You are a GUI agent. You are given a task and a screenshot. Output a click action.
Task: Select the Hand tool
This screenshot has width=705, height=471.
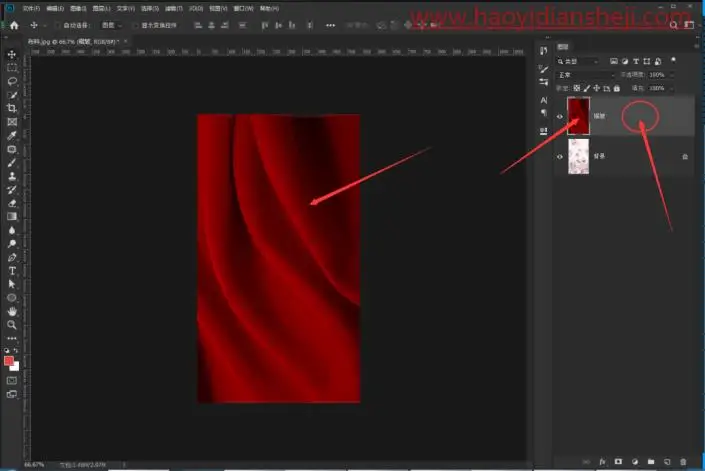pyautogui.click(x=12, y=311)
